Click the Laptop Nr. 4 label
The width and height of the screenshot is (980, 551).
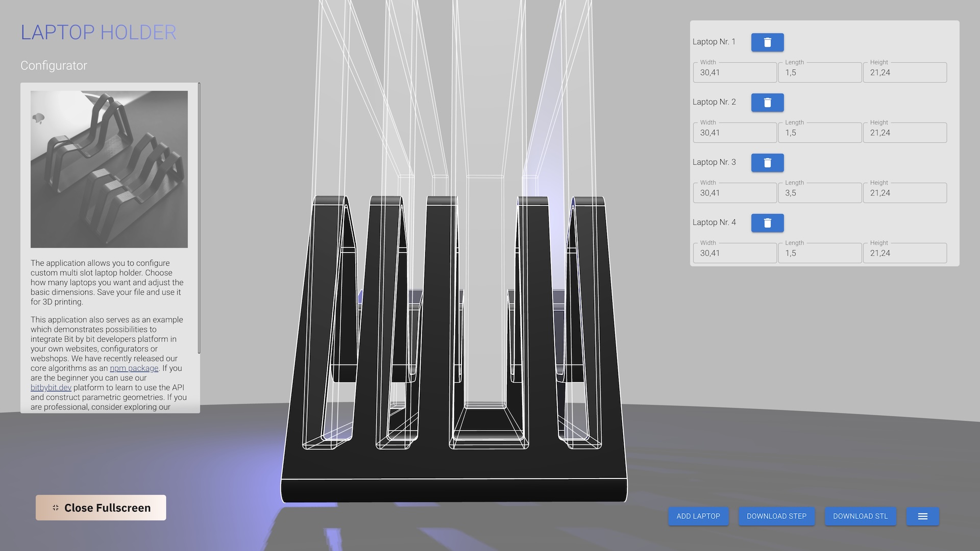[x=714, y=222]
